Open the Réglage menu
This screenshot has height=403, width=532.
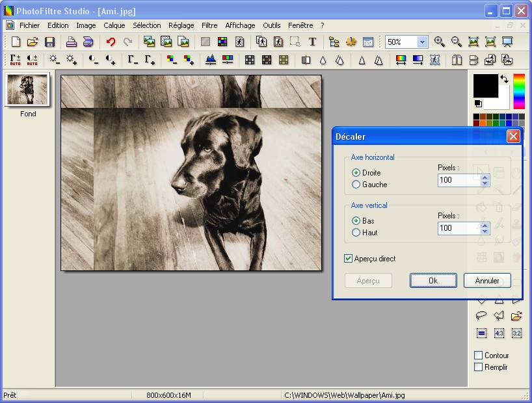click(x=181, y=25)
